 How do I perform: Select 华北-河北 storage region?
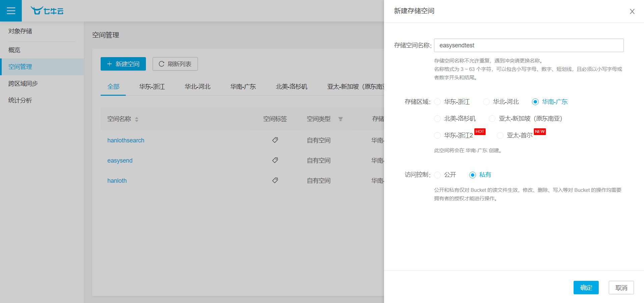pos(486,102)
